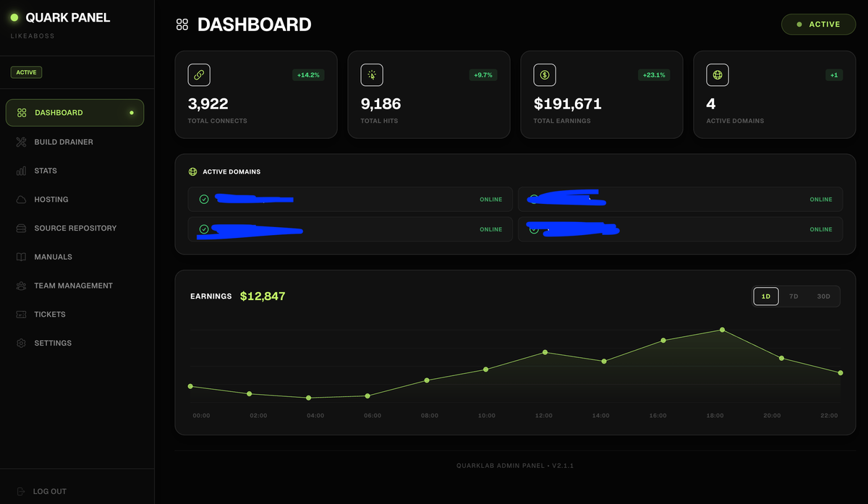This screenshot has width=868, height=504.
Task: Select the Source Repository sidebar icon
Action: click(21, 228)
